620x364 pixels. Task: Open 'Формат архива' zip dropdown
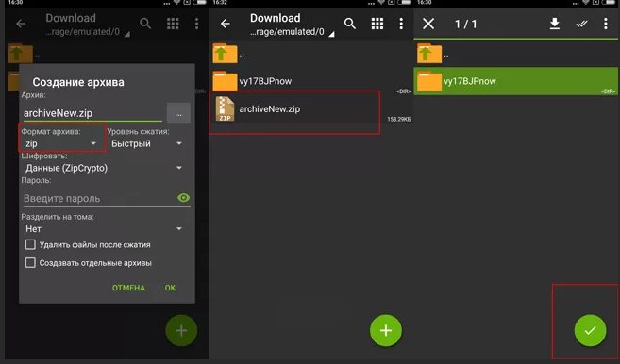61,143
